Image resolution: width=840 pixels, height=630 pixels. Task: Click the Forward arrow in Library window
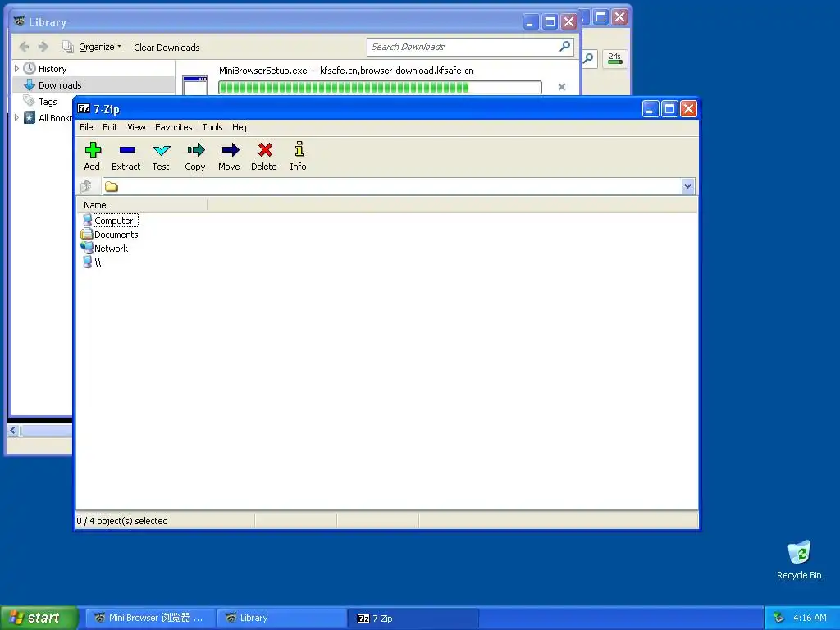(43, 47)
